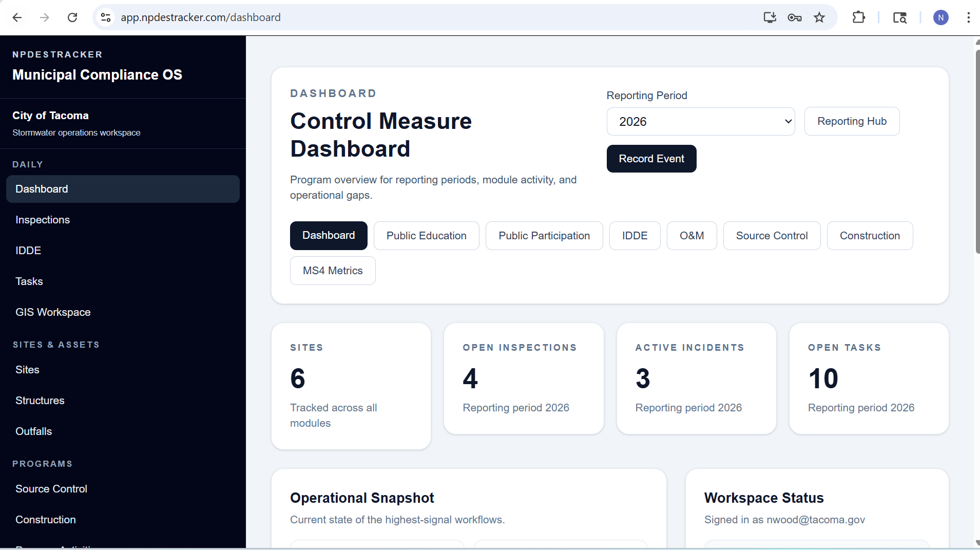
Task: Open GIS Workspace from the sidebar
Action: 53,312
